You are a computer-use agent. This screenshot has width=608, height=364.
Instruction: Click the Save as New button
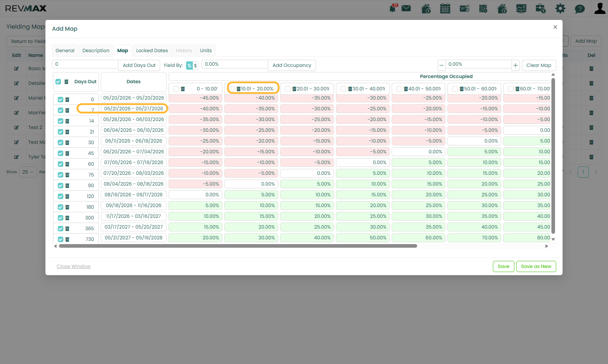(536, 266)
